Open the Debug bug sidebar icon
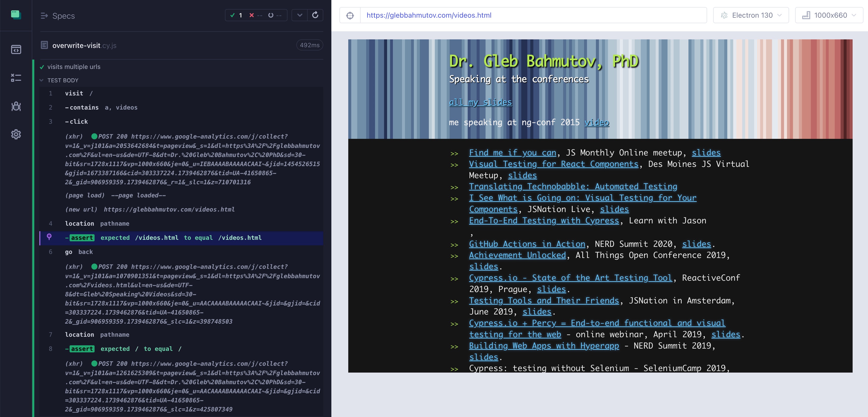This screenshot has height=417, width=868. click(x=16, y=106)
